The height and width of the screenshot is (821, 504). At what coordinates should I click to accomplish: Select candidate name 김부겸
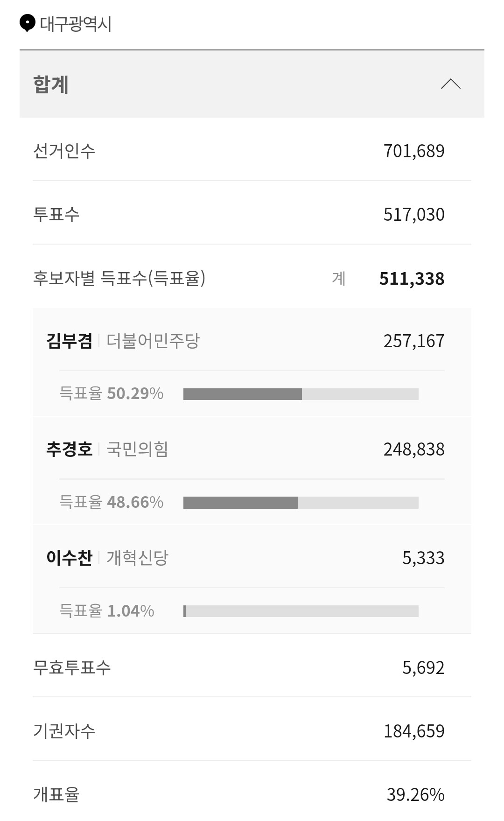(70, 341)
